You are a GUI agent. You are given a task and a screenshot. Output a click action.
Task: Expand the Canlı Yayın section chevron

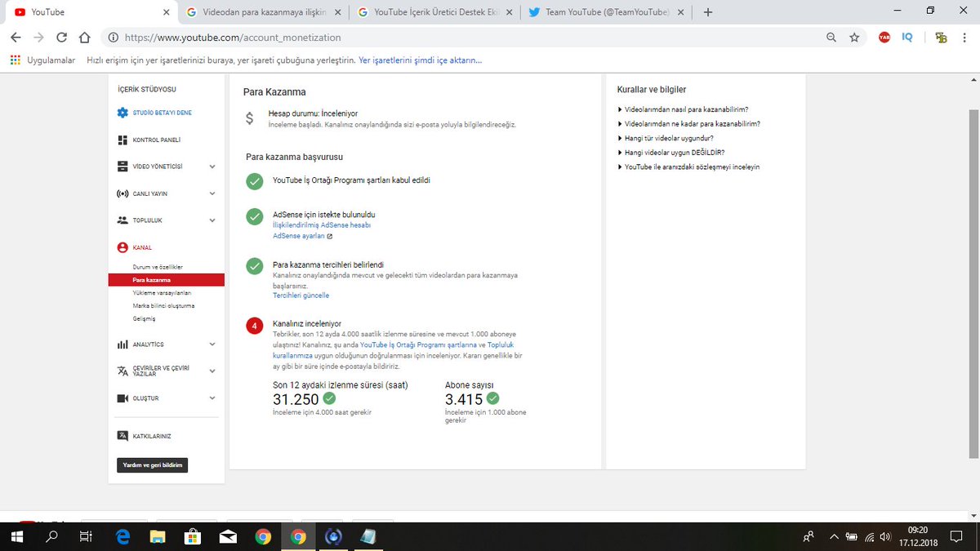(212, 193)
